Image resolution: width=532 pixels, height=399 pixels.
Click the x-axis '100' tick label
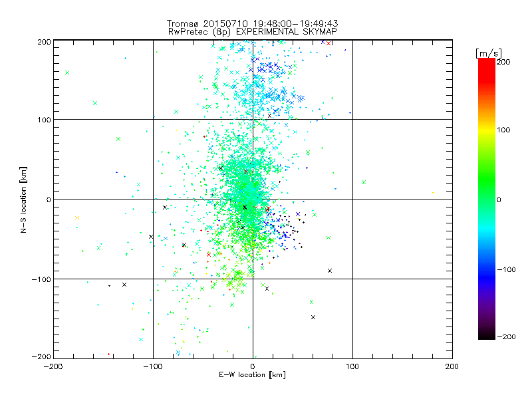coord(352,366)
